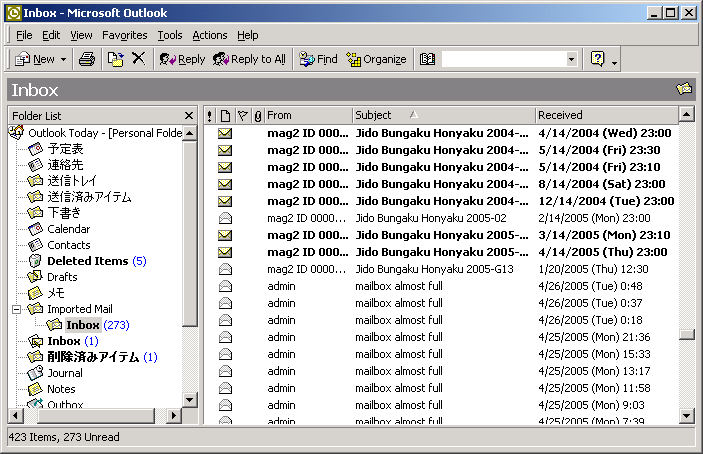
Task: Click the Print toolbar icon
Action: pyautogui.click(x=87, y=59)
